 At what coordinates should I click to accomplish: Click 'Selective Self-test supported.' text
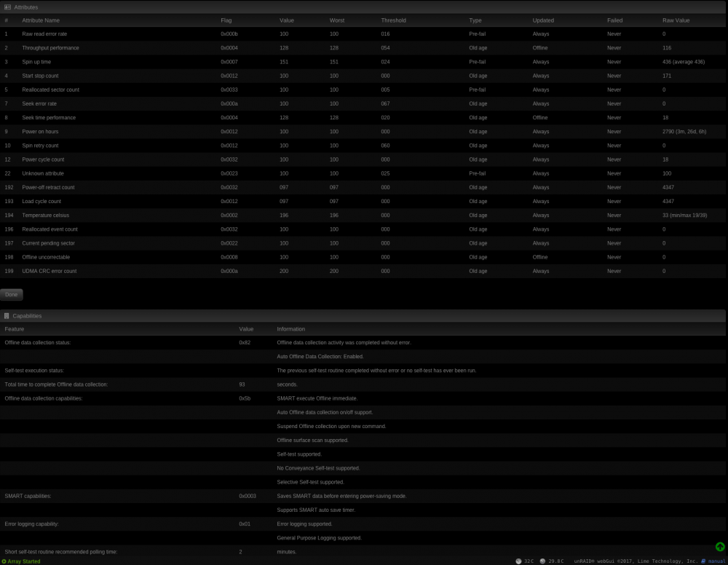tap(311, 482)
